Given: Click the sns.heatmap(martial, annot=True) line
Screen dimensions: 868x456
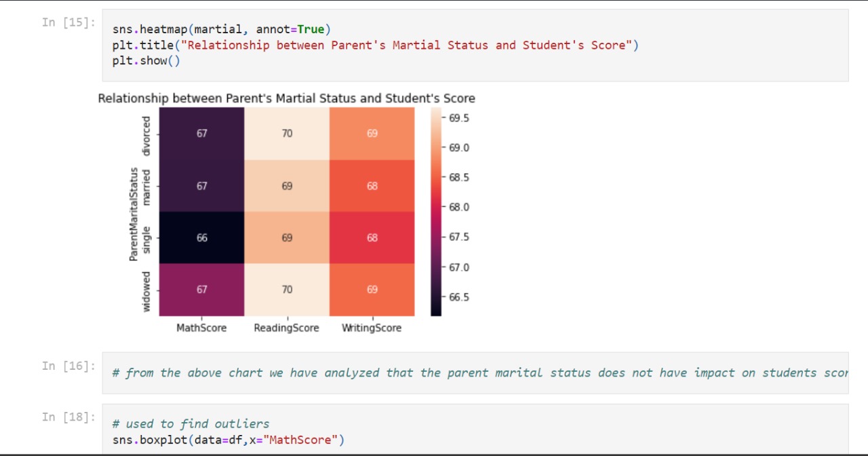Looking at the screenshot, I should tap(222, 29).
